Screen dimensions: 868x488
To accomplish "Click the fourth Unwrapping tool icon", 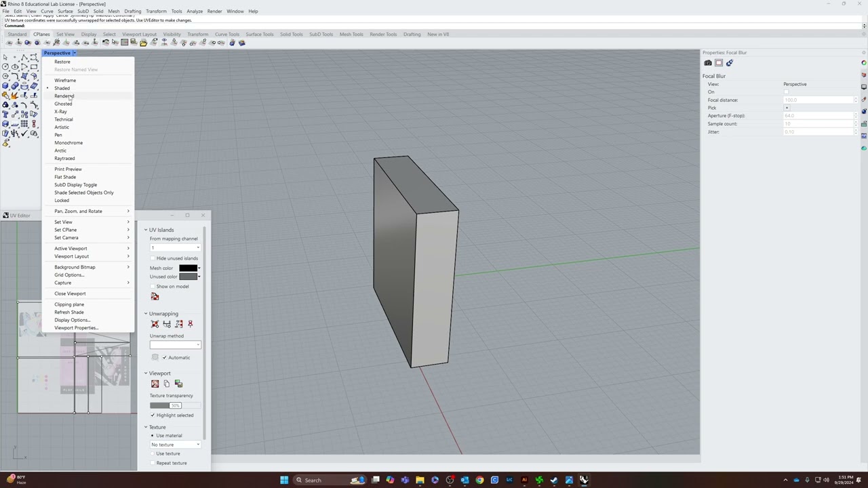I will click(190, 324).
